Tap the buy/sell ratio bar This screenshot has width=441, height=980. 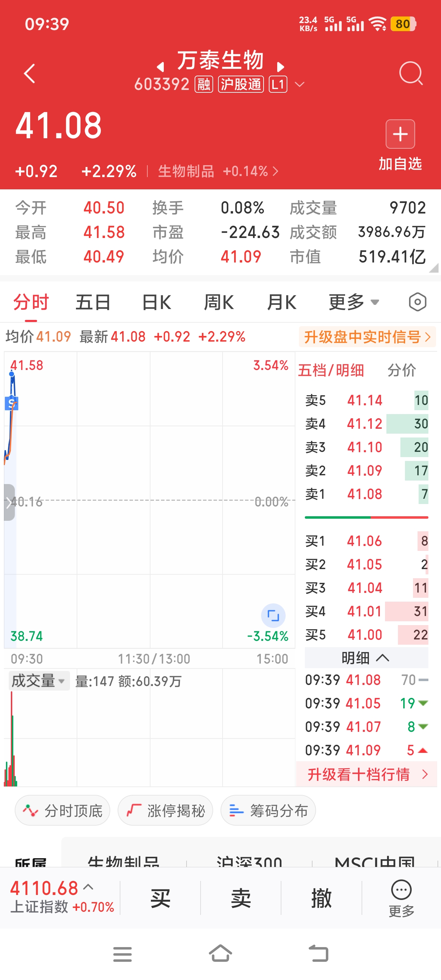366,517
